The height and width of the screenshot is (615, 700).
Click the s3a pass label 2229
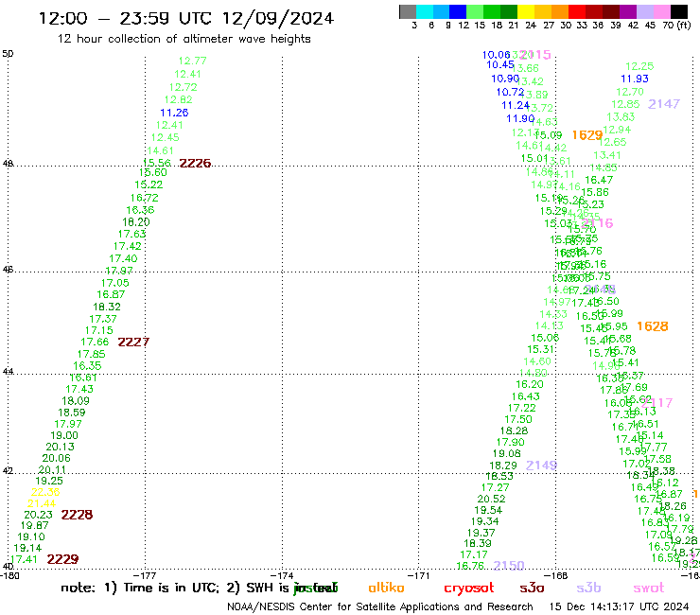point(62,559)
